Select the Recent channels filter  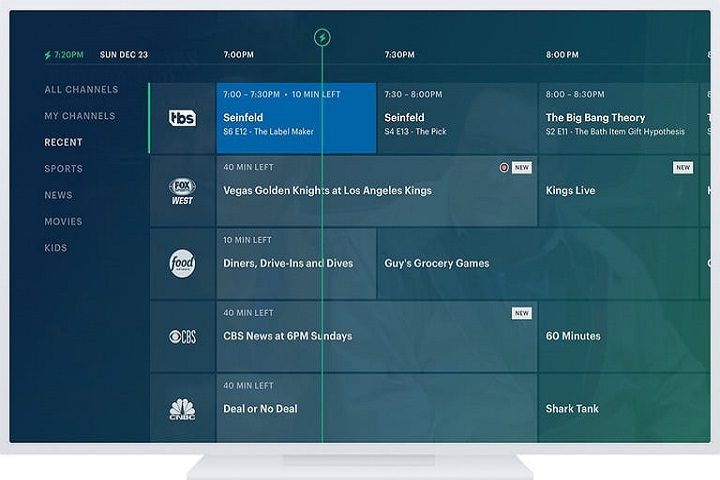(x=63, y=143)
